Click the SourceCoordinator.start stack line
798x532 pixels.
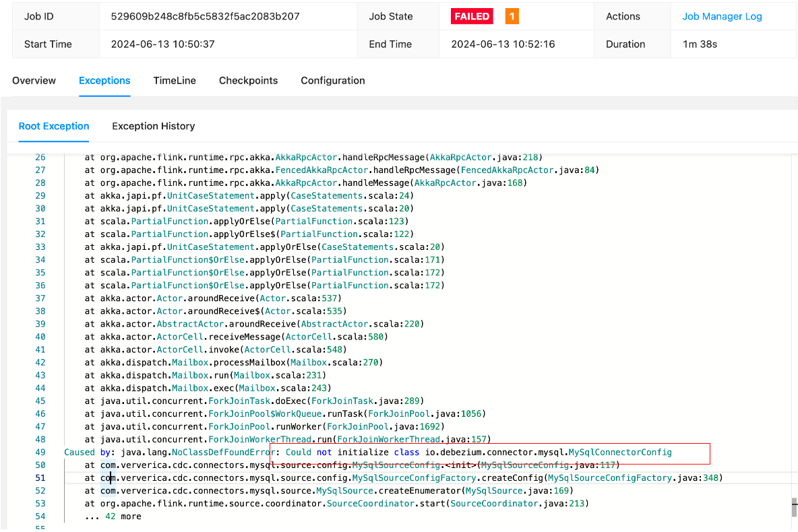336,504
